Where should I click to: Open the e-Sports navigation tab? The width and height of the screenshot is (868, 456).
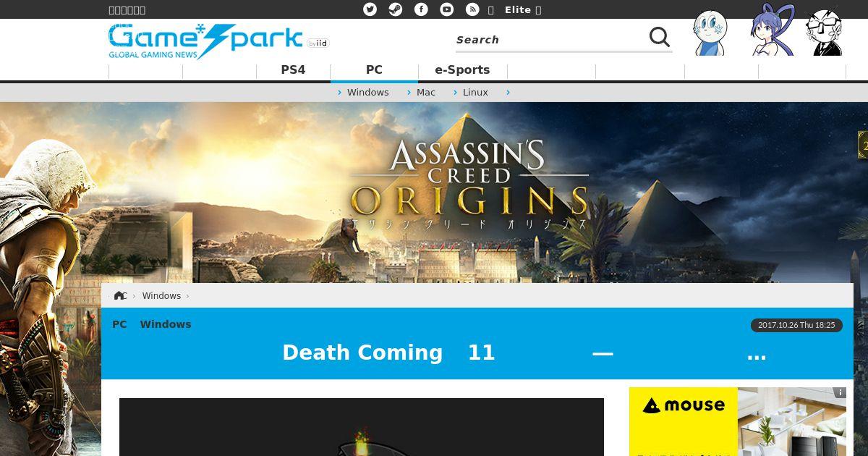pos(462,69)
